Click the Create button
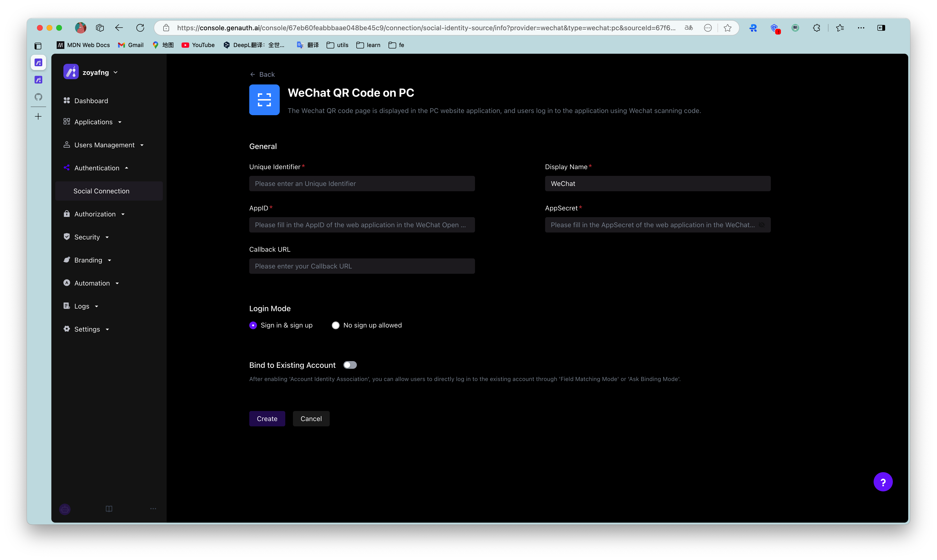The height and width of the screenshot is (560, 937). 267,419
